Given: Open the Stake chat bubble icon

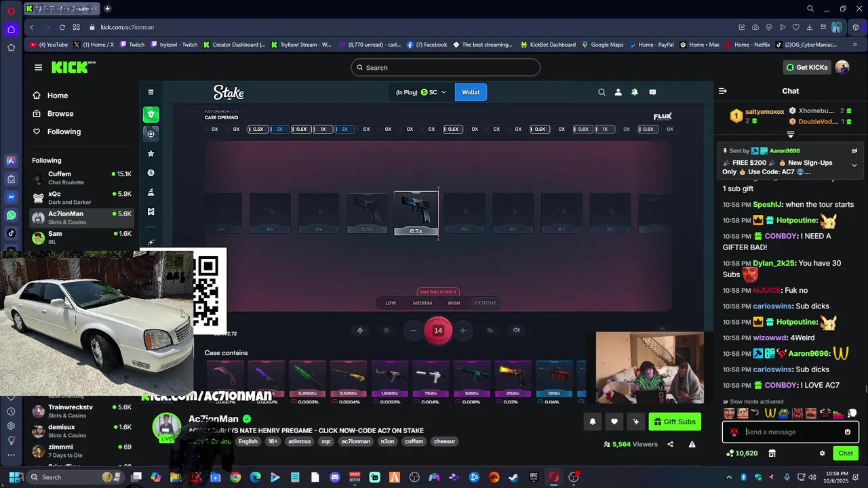Looking at the screenshot, I should (652, 92).
